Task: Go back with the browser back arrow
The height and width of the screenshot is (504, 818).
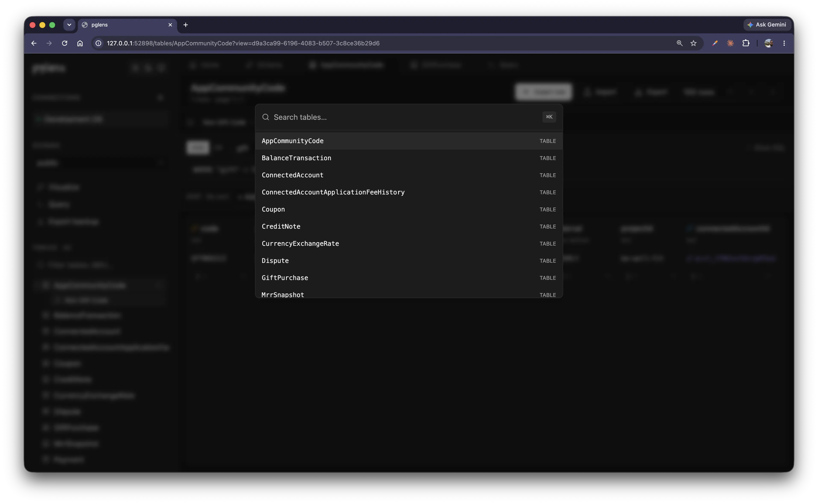Action: click(x=34, y=43)
